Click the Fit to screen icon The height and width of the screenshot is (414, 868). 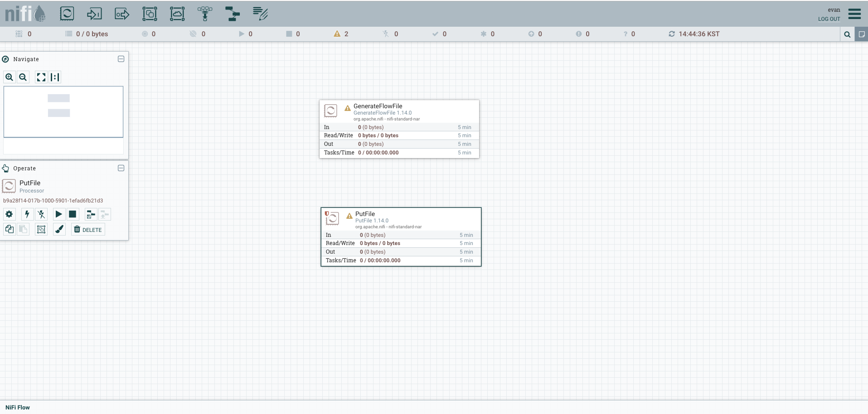[x=41, y=77]
